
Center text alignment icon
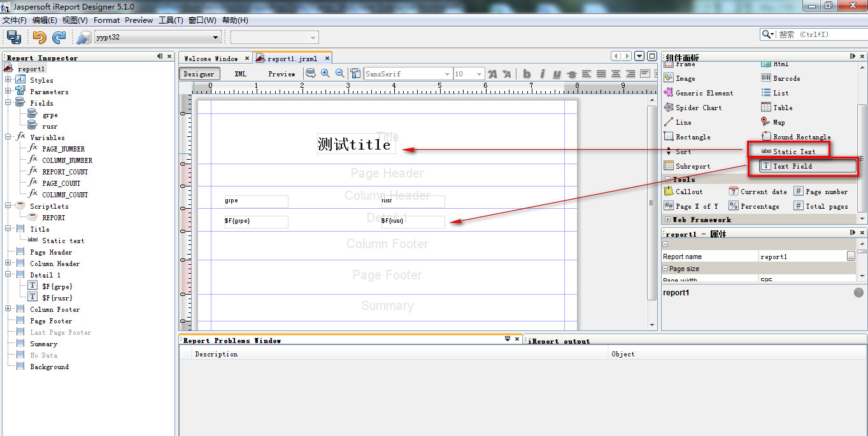point(616,74)
